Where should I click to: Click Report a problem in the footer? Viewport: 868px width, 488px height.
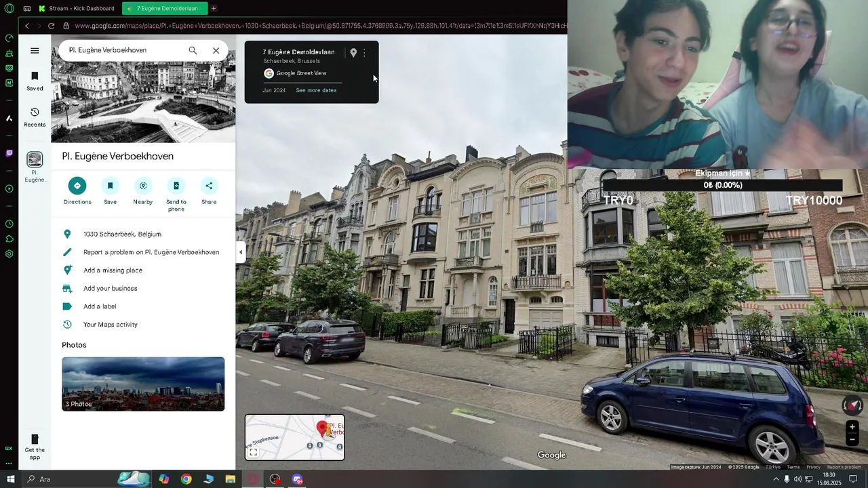click(844, 467)
